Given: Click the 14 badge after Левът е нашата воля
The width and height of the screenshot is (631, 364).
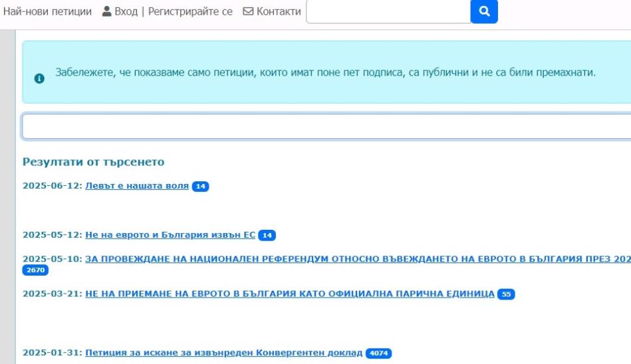Looking at the screenshot, I should pos(200,186).
